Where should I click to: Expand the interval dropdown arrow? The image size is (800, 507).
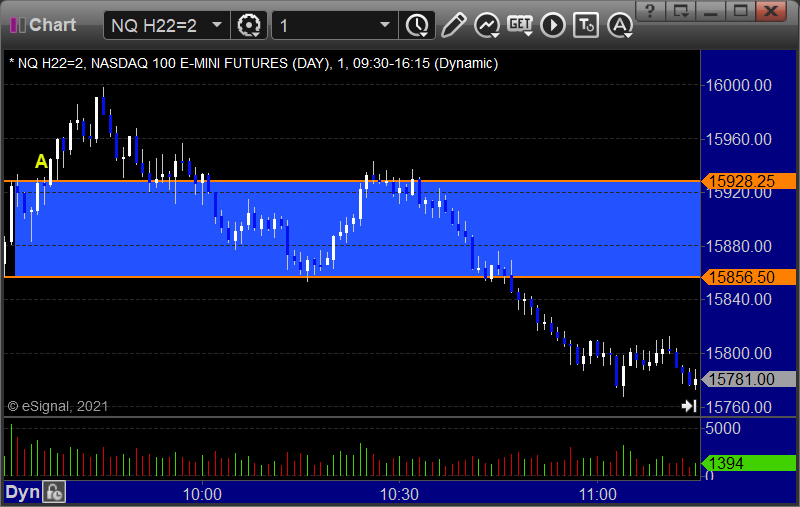tap(385, 25)
